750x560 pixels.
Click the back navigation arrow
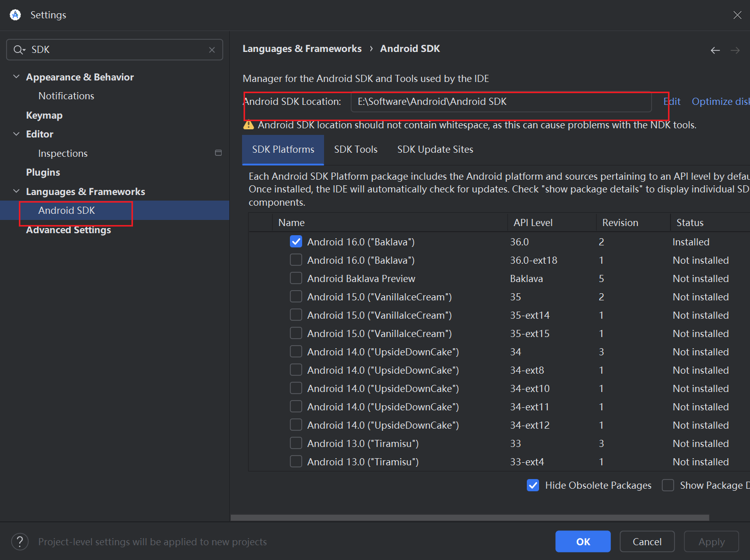point(715,50)
